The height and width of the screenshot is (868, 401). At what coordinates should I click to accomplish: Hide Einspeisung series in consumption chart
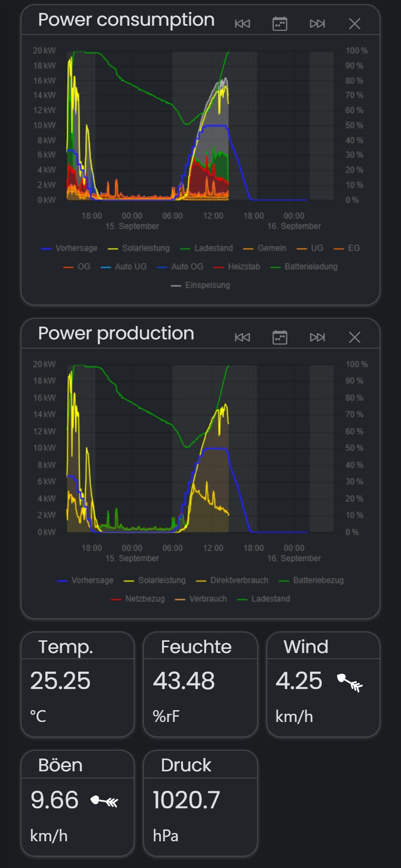point(200,285)
